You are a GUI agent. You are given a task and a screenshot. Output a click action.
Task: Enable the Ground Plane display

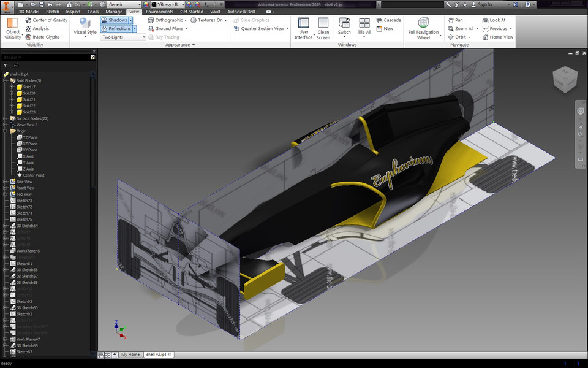168,28
